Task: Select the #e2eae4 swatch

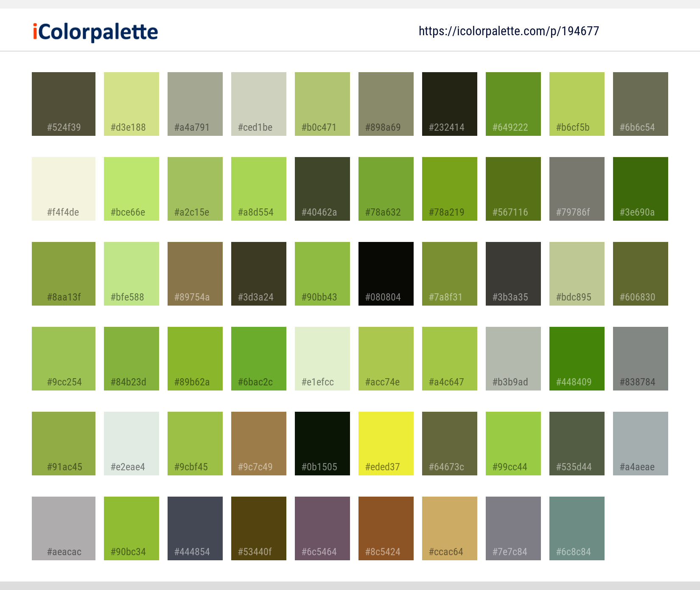Action: pos(132,444)
